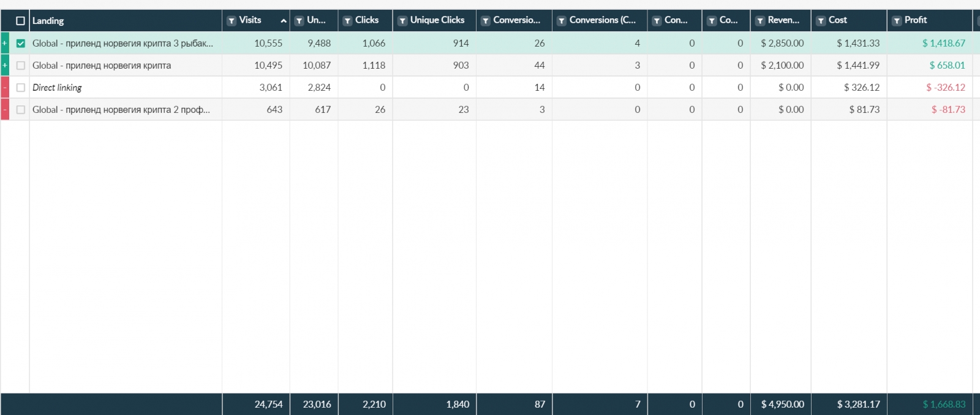Click the $ 1,418.67 profit cell

coord(943,44)
